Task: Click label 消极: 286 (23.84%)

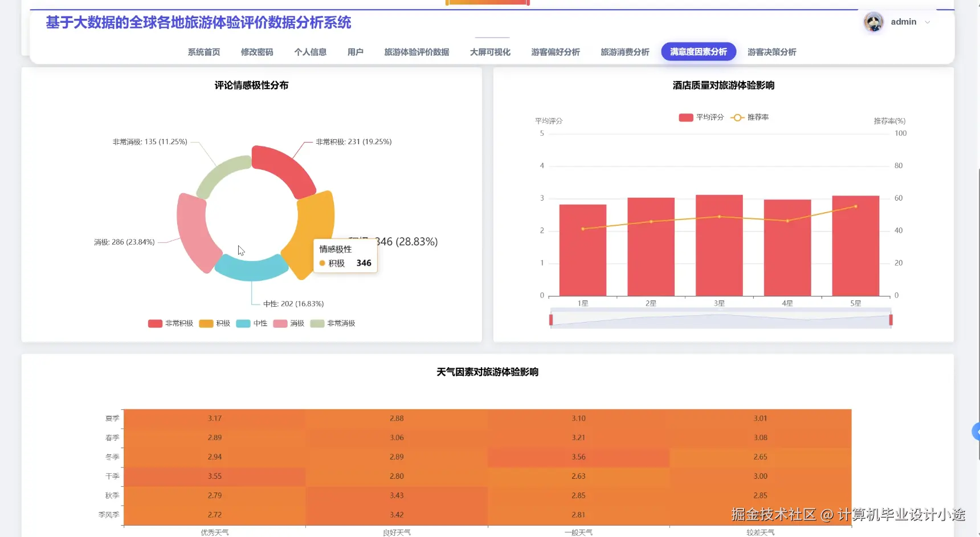Action: tap(124, 242)
